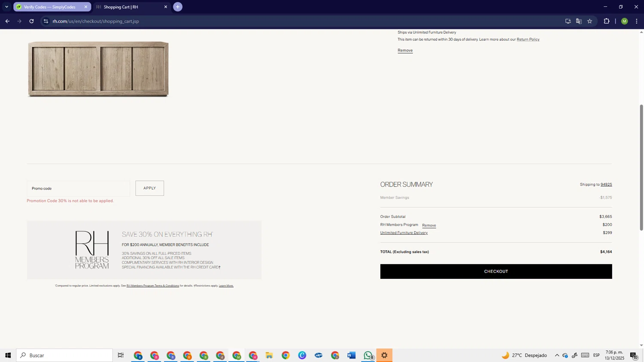This screenshot has width=644, height=362.
Task: Open Chrome three-dot menu
Action: (637, 21)
